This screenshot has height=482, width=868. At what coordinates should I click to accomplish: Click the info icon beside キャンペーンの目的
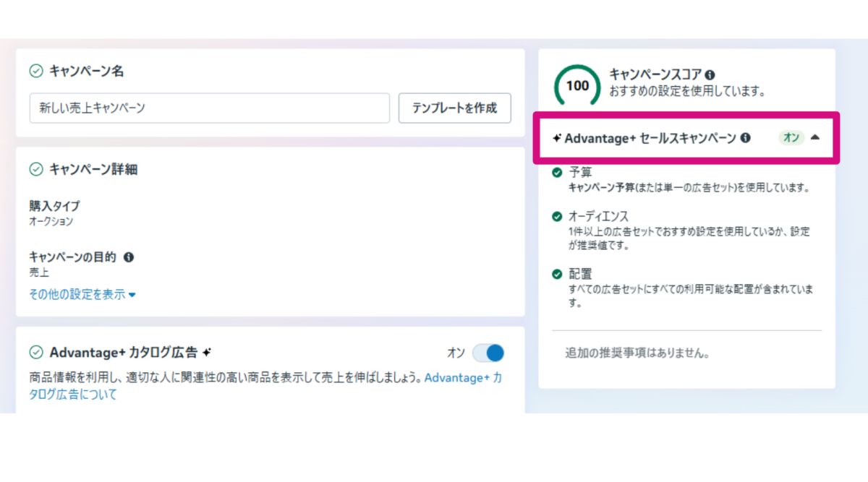click(x=129, y=257)
